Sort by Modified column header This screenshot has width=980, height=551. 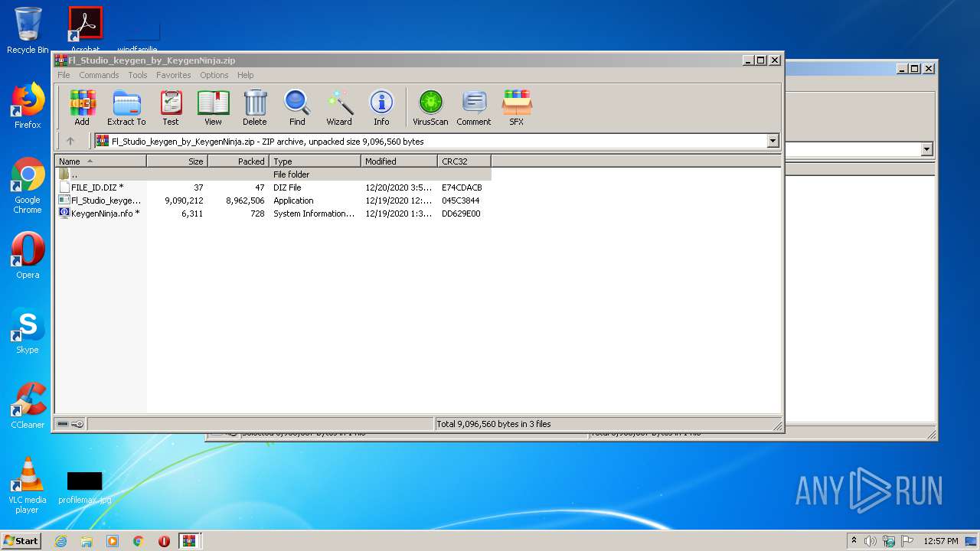[399, 161]
